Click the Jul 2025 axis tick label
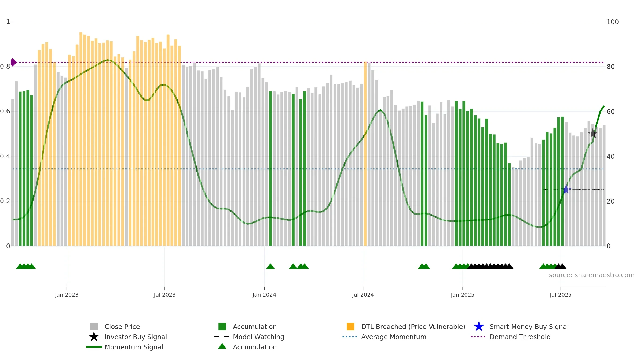 [561, 295]
